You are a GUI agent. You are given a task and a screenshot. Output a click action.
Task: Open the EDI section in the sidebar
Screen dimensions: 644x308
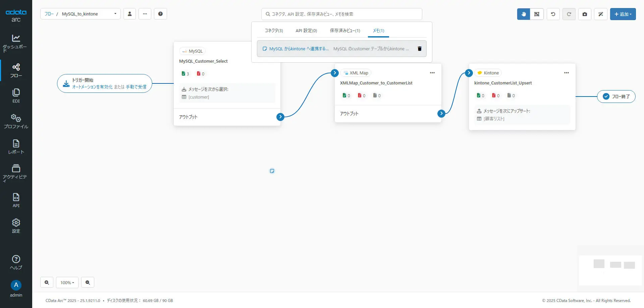click(16, 96)
